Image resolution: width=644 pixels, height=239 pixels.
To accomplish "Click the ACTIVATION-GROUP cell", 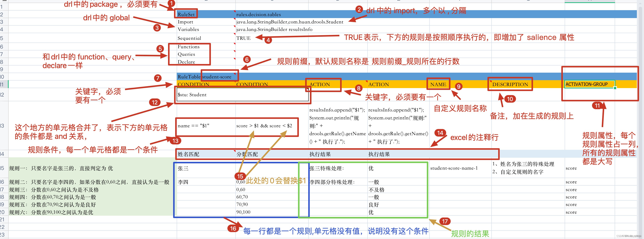I will [590, 84].
